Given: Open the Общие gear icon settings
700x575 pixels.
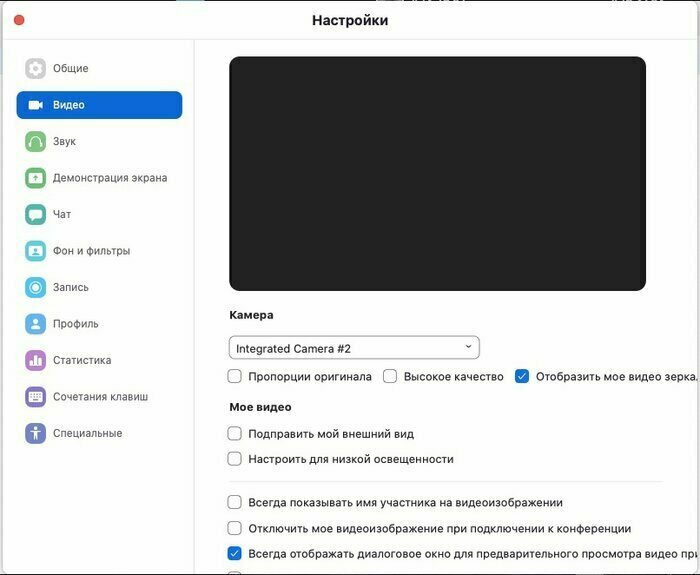Looking at the screenshot, I should click(35, 68).
